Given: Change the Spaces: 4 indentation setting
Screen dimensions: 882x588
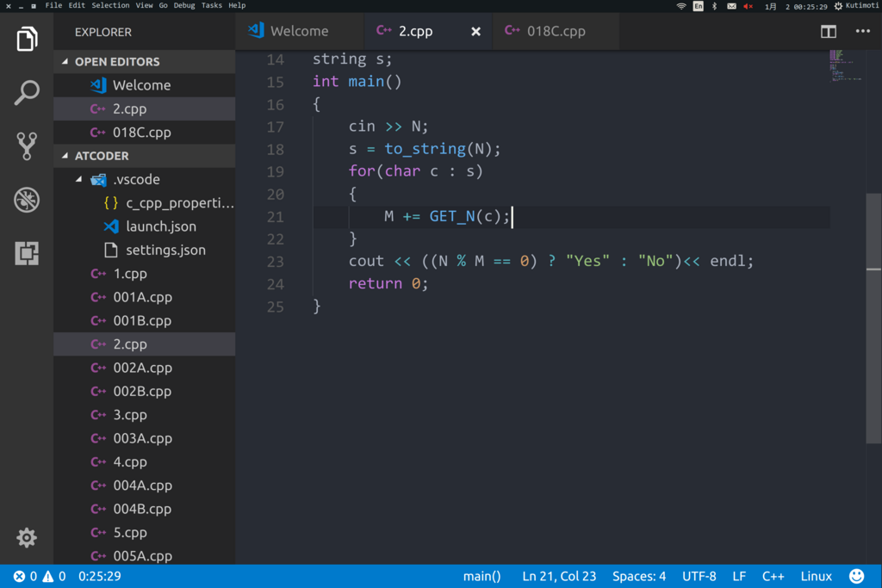Looking at the screenshot, I should pos(638,576).
